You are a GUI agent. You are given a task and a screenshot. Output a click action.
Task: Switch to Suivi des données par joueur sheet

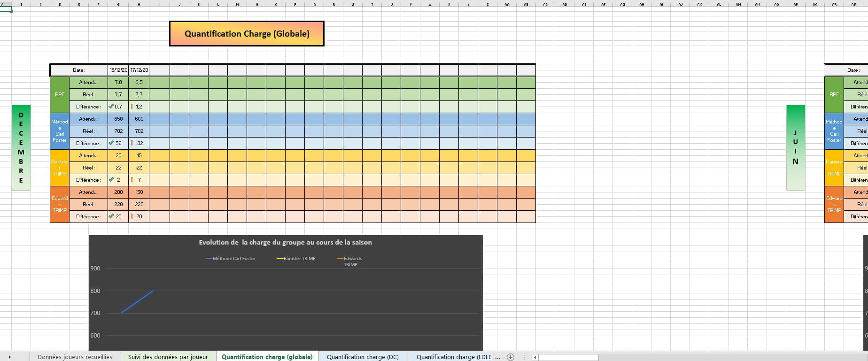pyautogui.click(x=168, y=357)
